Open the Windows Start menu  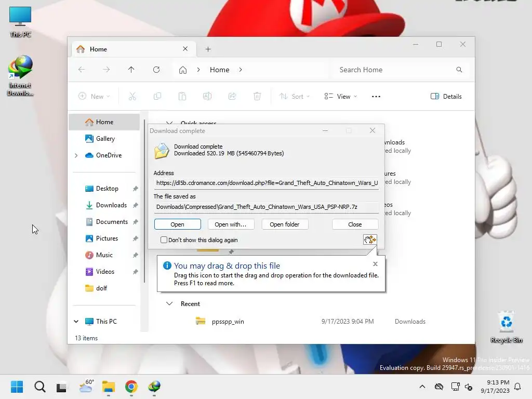pos(17,387)
